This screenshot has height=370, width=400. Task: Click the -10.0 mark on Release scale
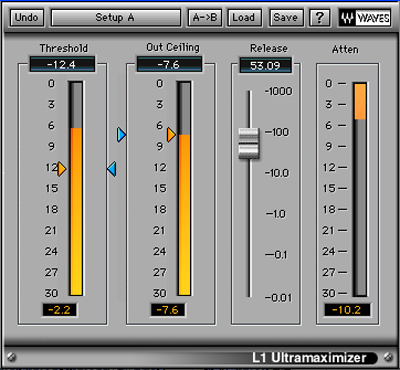click(x=277, y=173)
